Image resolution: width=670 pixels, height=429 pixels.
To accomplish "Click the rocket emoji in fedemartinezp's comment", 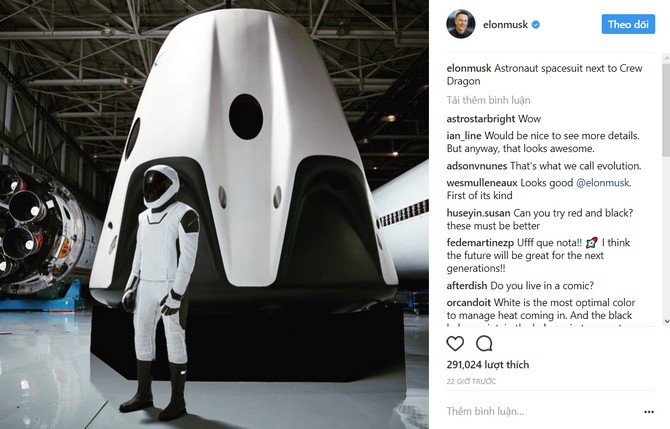I will (592, 243).
